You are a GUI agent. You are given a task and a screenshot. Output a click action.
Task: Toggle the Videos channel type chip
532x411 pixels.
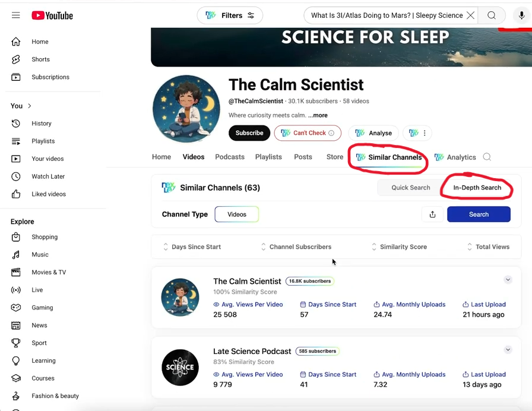click(x=236, y=214)
